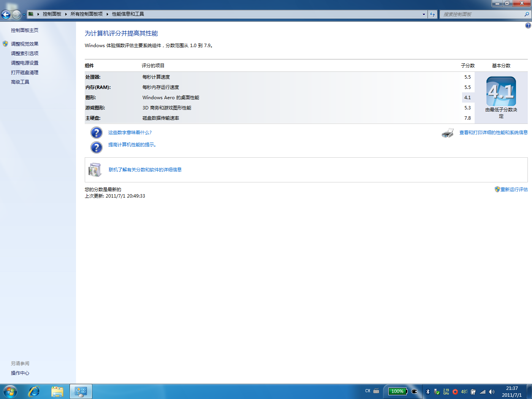
Task: Click the control panel icon in address bar
Action: [31, 14]
